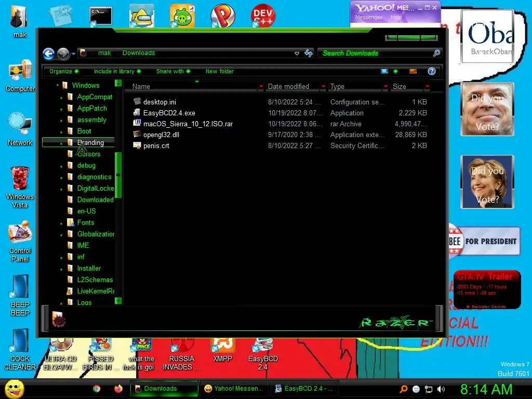
Task: Click the navigation pane scrollbar thumb
Action: 118,175
